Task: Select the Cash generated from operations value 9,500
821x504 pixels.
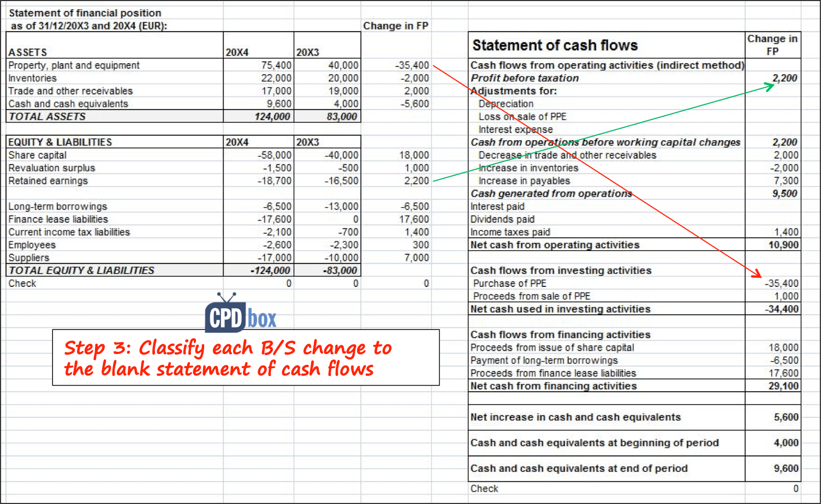Action: coord(785,194)
